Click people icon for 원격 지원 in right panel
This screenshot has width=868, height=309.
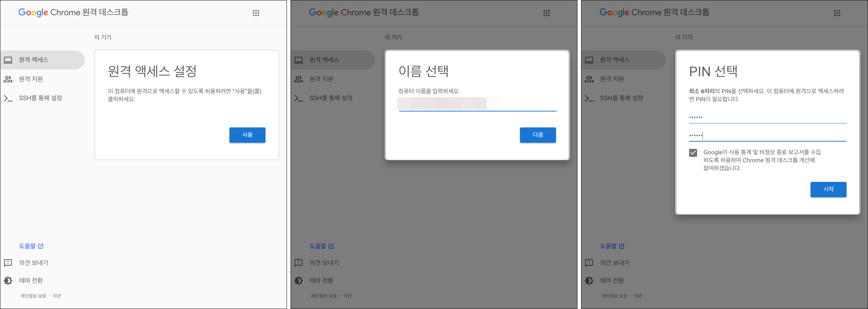(589, 79)
